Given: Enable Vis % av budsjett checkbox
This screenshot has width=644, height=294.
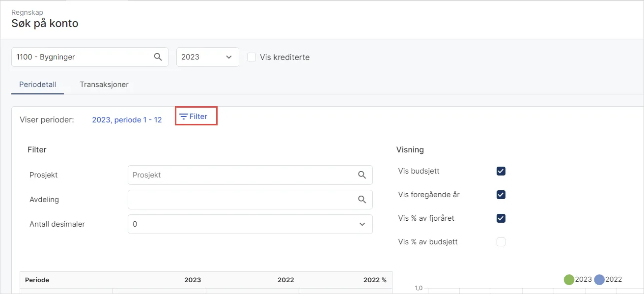Looking at the screenshot, I should [x=501, y=242].
